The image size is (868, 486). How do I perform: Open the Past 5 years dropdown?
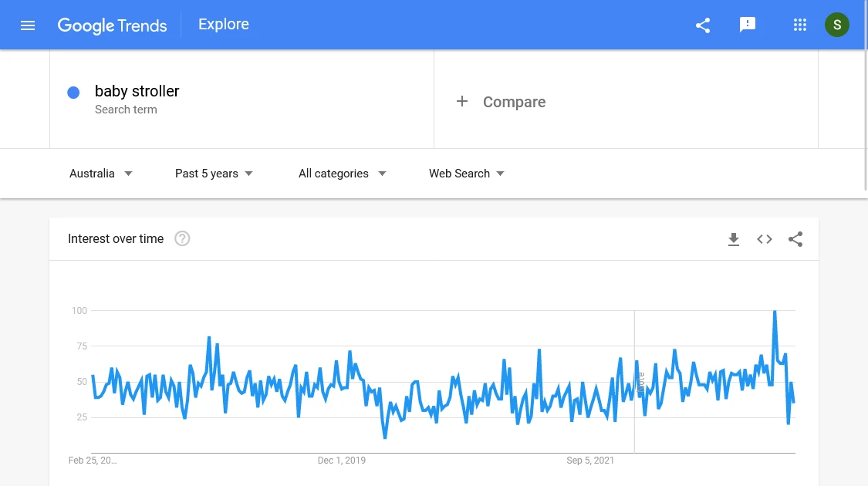point(214,174)
